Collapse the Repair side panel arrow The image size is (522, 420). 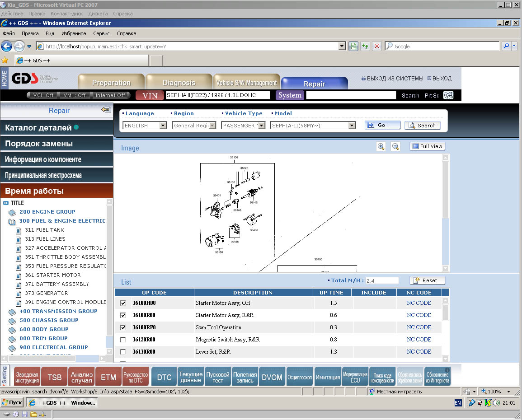tap(106, 110)
